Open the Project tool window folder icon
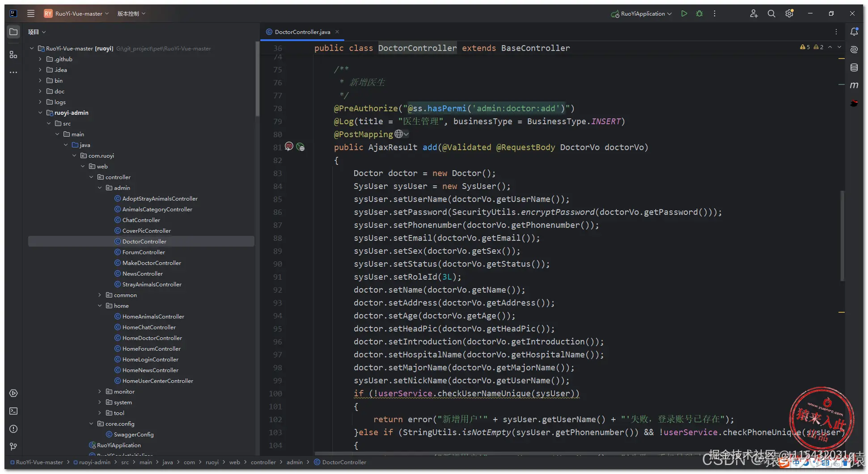868x474 pixels. click(x=13, y=32)
